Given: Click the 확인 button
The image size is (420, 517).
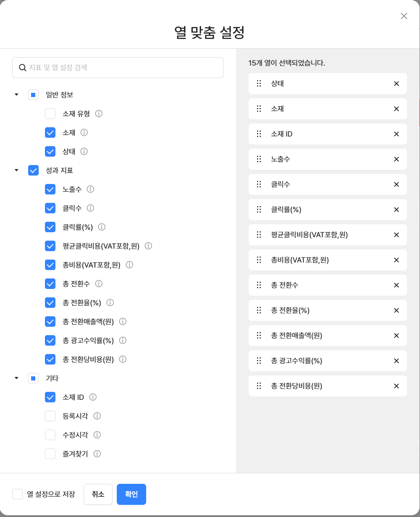Looking at the screenshot, I should click(x=131, y=494).
